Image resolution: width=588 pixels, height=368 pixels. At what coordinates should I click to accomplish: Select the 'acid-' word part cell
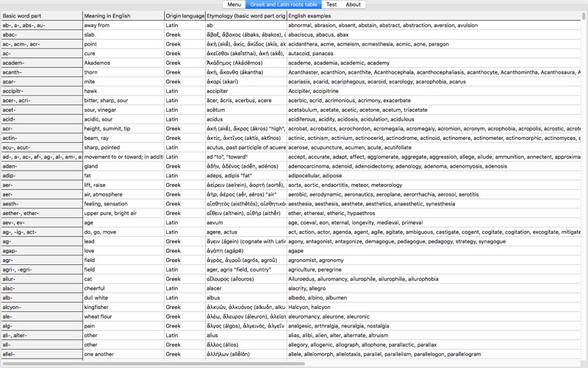(41, 119)
